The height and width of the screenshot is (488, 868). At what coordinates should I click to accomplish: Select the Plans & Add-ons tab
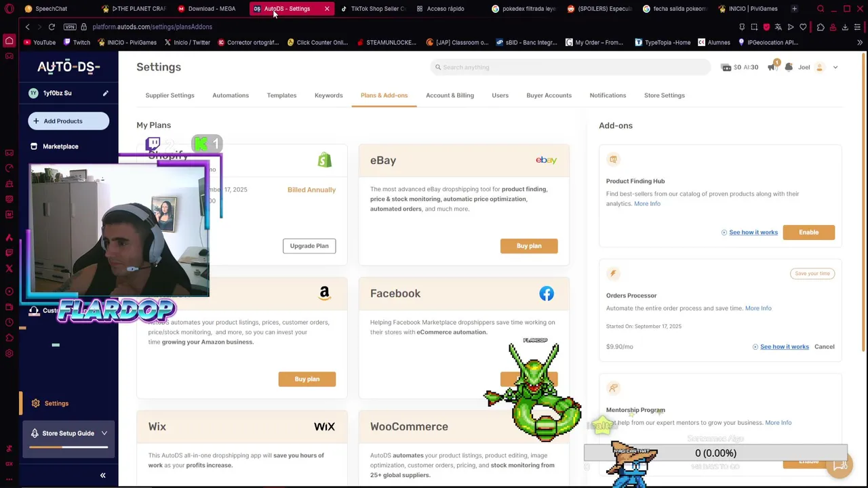384,96
